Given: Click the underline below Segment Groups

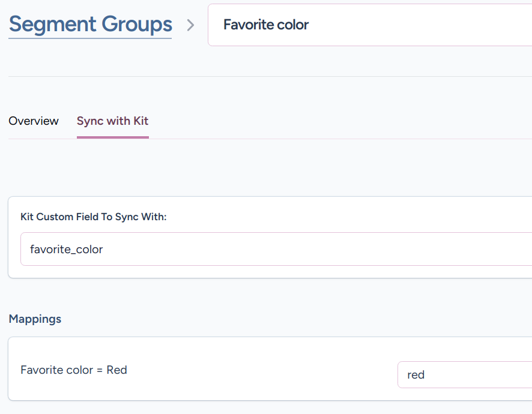Looking at the screenshot, I should tap(90, 38).
